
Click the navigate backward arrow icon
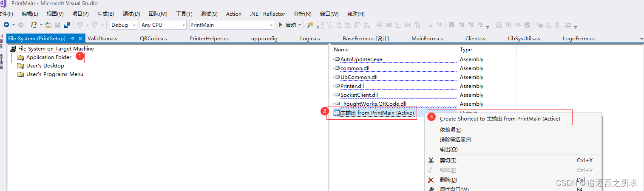click(x=6, y=25)
